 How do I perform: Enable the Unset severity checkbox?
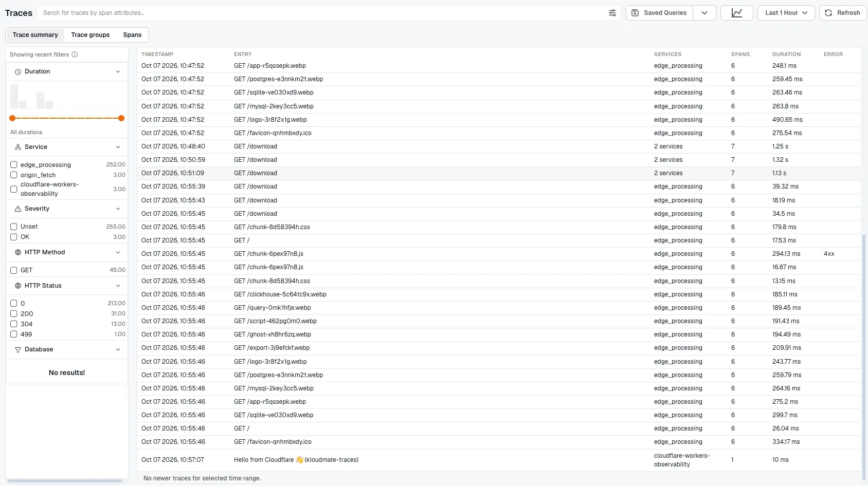click(14, 227)
